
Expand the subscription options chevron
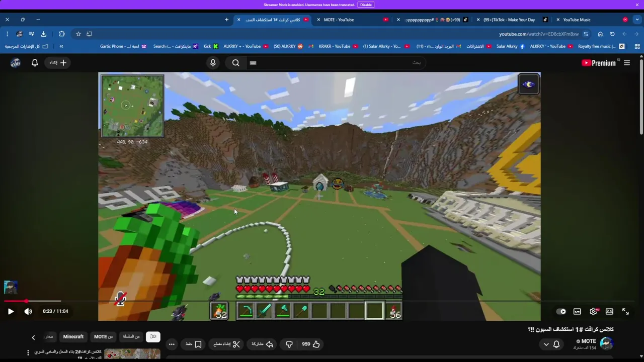546,344
